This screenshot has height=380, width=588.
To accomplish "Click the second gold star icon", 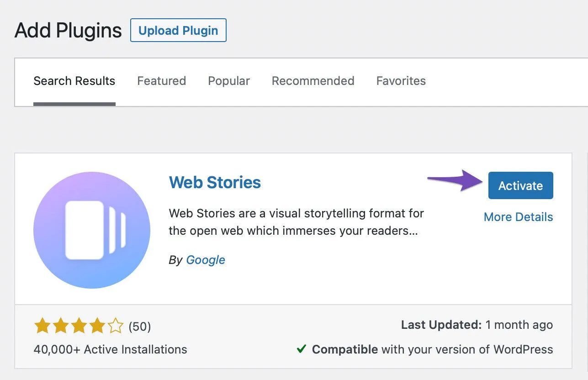I will pyautogui.click(x=60, y=326).
